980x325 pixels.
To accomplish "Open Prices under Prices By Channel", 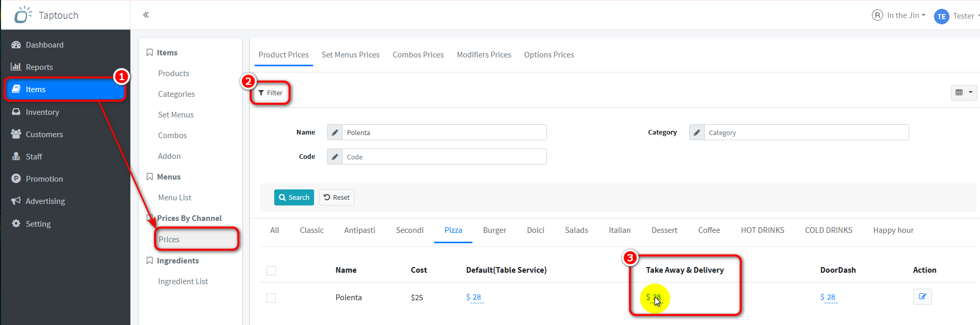I will [x=196, y=240].
